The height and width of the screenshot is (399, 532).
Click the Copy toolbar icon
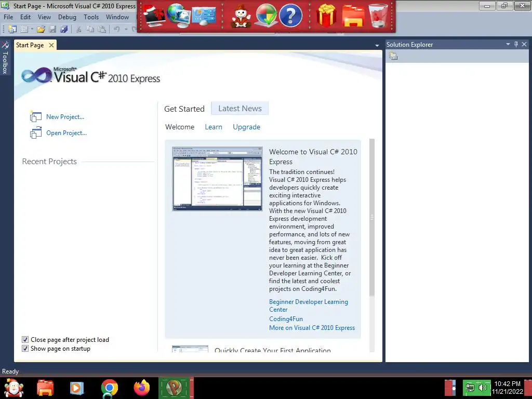coord(90,29)
